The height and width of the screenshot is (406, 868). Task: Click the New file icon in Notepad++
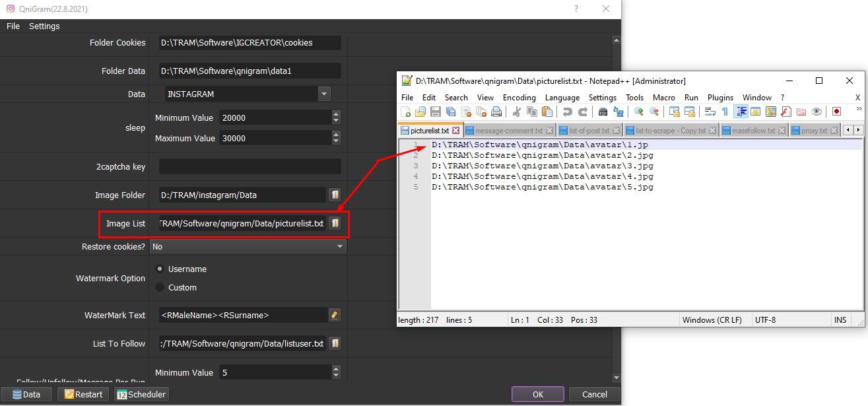pos(406,112)
